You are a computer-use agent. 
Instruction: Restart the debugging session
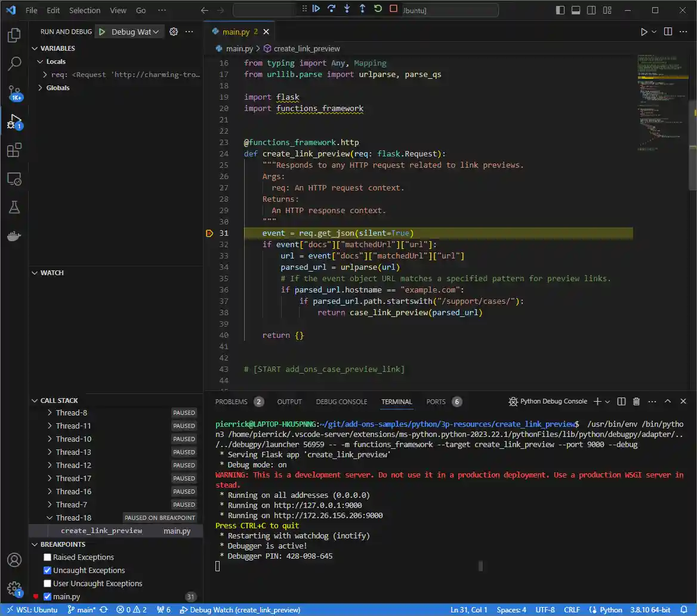[378, 8]
